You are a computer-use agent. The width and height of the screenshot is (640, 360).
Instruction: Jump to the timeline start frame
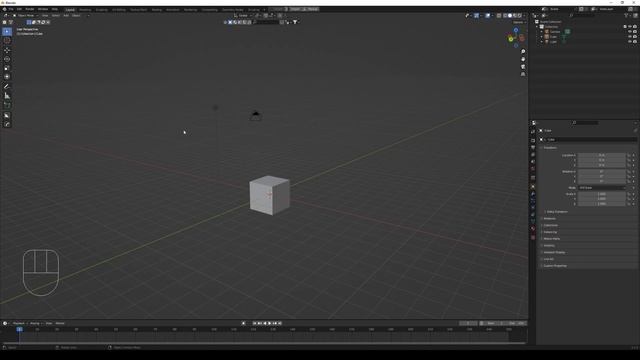[254, 323]
